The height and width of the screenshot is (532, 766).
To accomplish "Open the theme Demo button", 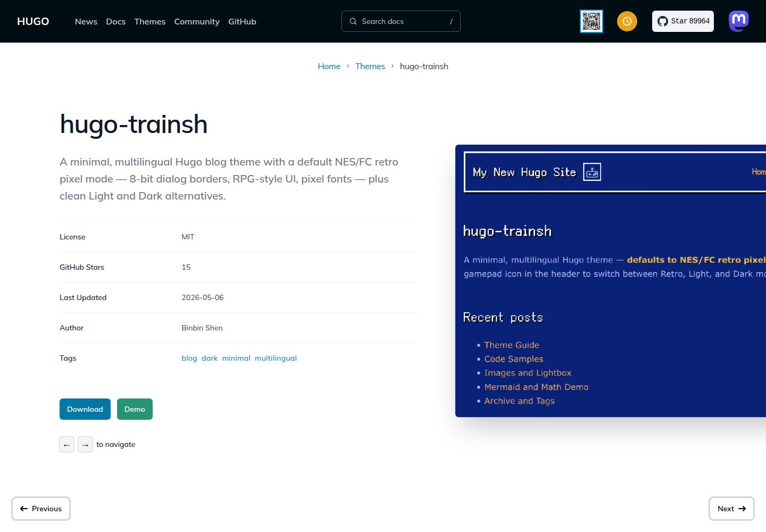I will [135, 409].
